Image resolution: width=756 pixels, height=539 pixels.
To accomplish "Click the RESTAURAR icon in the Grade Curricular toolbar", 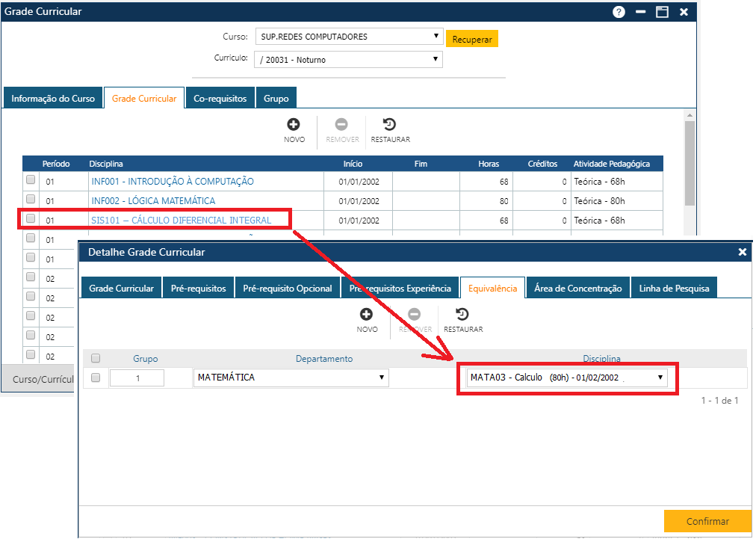I will click(389, 125).
